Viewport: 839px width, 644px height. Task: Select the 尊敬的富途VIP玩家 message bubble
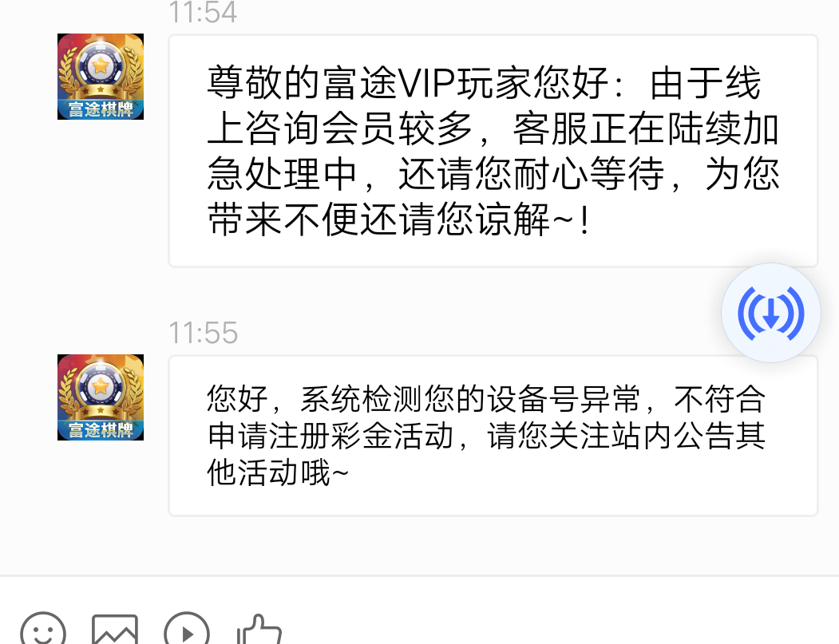click(x=493, y=151)
